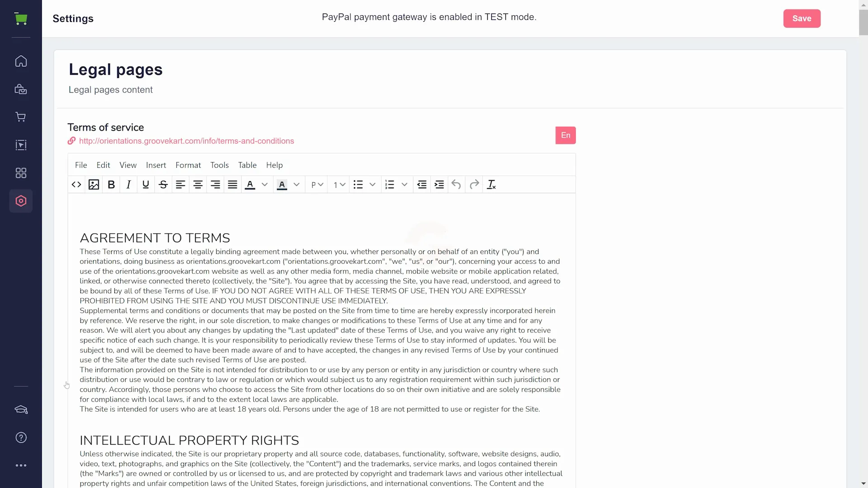Align text center
Image resolution: width=868 pixels, height=488 pixels.
(x=198, y=184)
